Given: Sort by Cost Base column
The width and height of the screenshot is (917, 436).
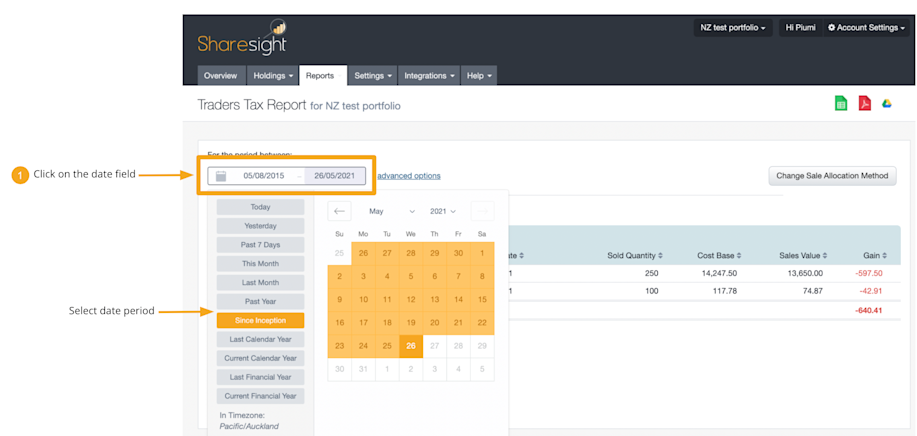Looking at the screenshot, I should (x=719, y=255).
